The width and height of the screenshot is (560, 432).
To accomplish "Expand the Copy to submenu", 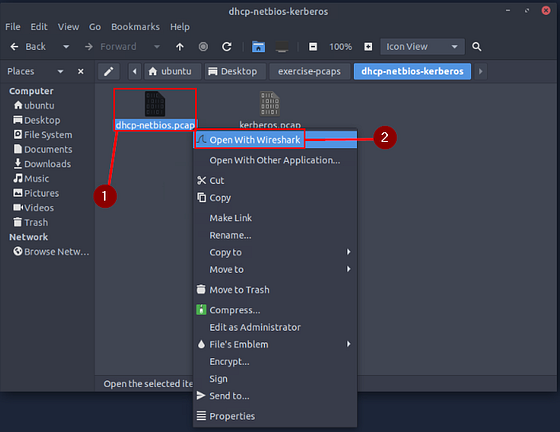I will 275,252.
